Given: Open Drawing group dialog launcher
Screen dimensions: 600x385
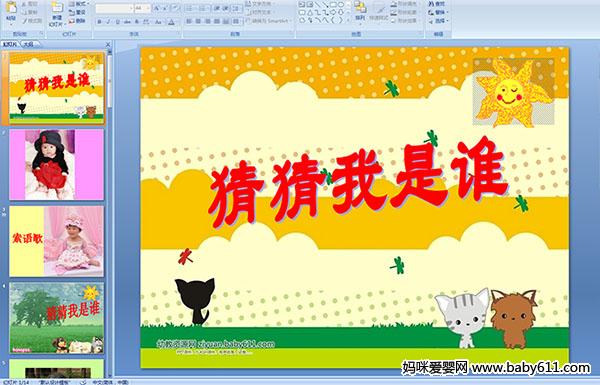Looking at the screenshot, I should (420, 34).
